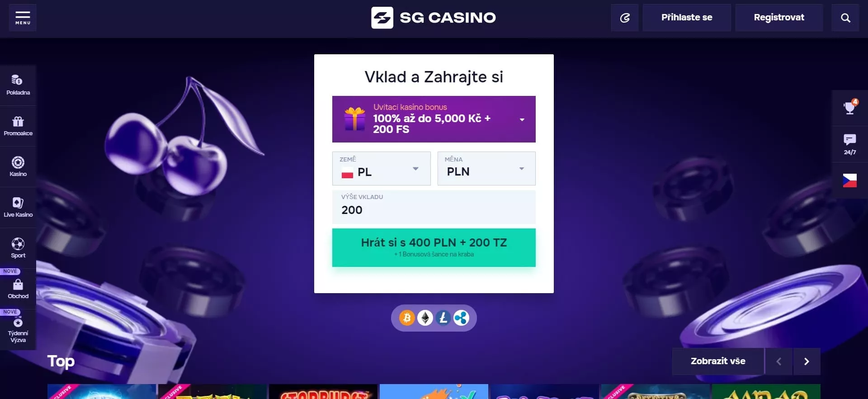Open Live Kasino sidebar item
868x399 pixels.
click(x=18, y=207)
